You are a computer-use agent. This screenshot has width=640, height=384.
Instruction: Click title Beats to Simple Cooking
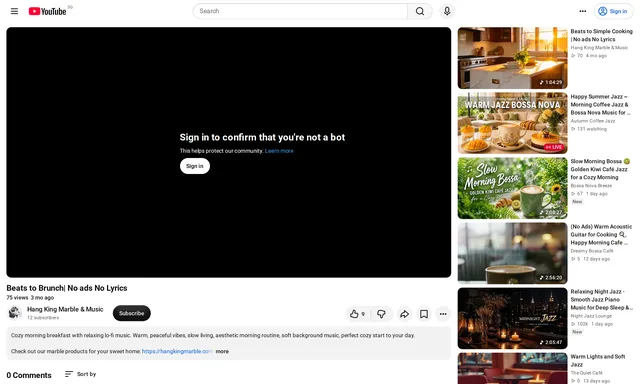point(601,35)
